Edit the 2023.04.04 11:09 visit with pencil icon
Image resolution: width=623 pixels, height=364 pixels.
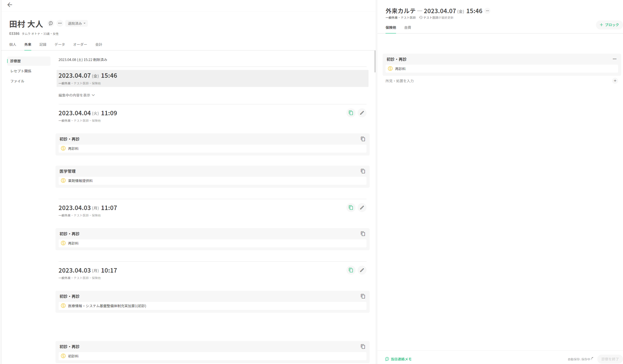tap(362, 113)
